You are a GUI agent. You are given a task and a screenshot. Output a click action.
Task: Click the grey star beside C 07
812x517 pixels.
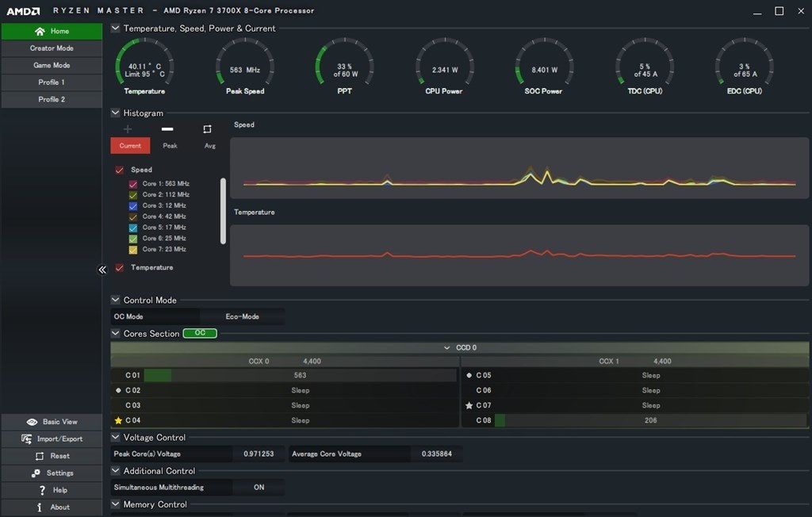469,405
